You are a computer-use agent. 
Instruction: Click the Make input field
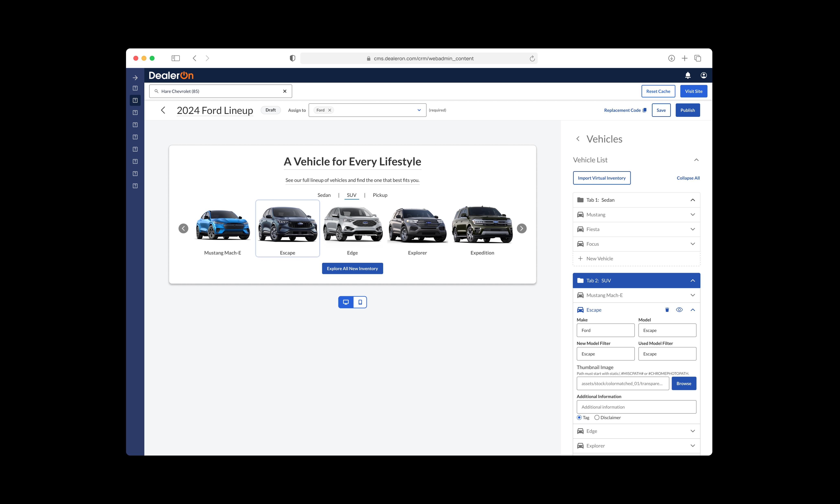click(606, 330)
